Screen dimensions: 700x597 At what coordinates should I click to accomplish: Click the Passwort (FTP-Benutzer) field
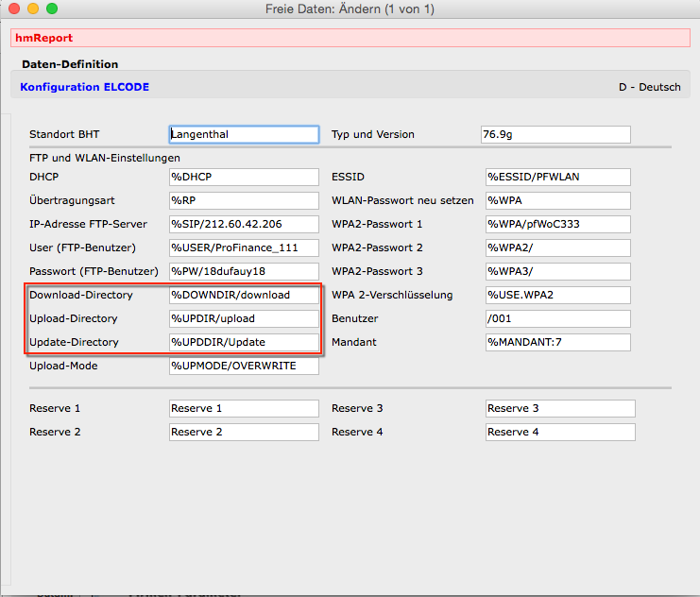pos(244,271)
